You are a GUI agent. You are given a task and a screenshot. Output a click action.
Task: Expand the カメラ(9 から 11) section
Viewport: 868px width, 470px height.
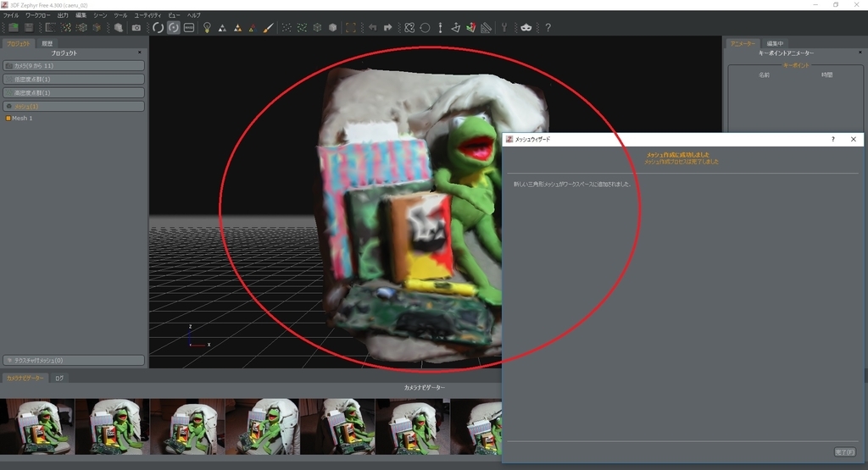pyautogui.click(x=74, y=66)
